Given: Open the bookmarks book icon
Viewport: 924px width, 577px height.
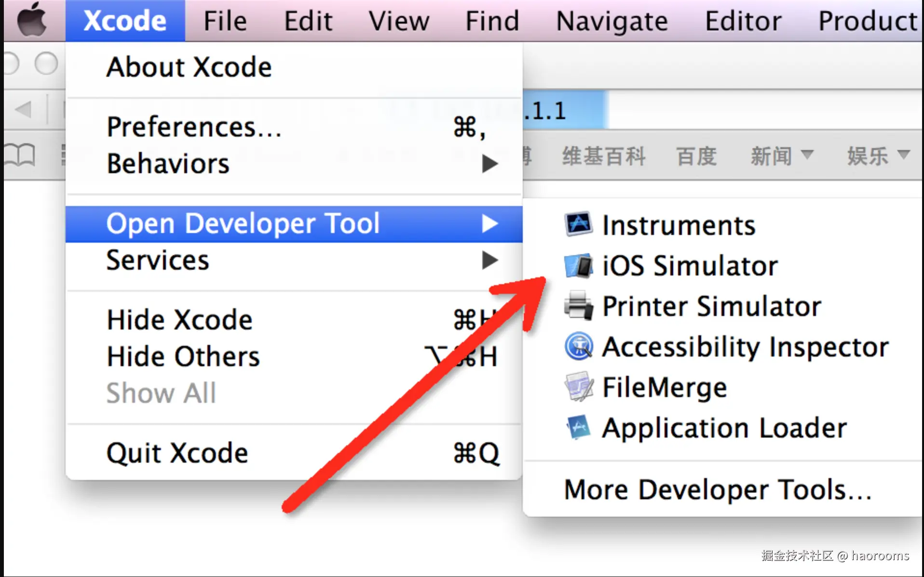Looking at the screenshot, I should coord(19,155).
